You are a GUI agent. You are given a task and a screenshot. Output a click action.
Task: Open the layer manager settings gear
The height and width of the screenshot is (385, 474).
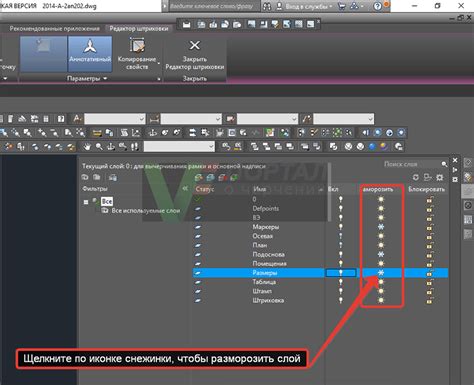(x=440, y=177)
